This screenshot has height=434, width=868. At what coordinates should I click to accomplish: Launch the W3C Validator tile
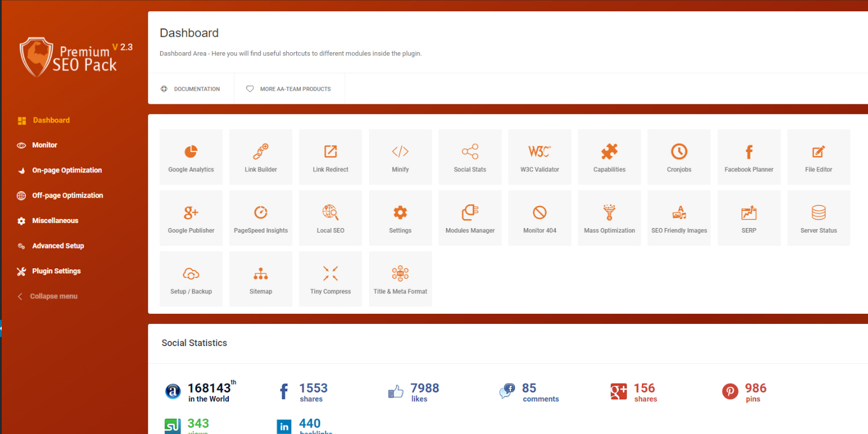[539, 157]
